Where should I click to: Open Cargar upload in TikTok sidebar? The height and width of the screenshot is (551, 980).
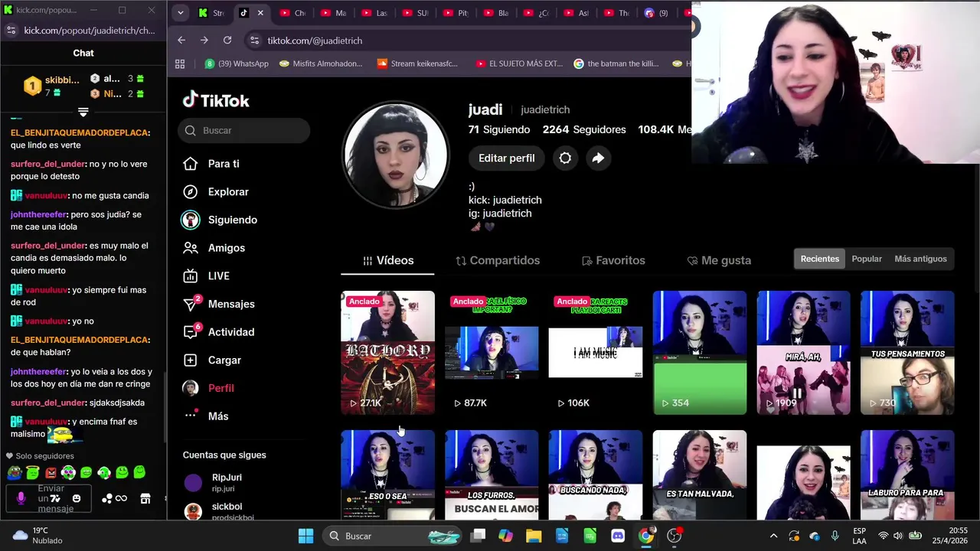212,360
